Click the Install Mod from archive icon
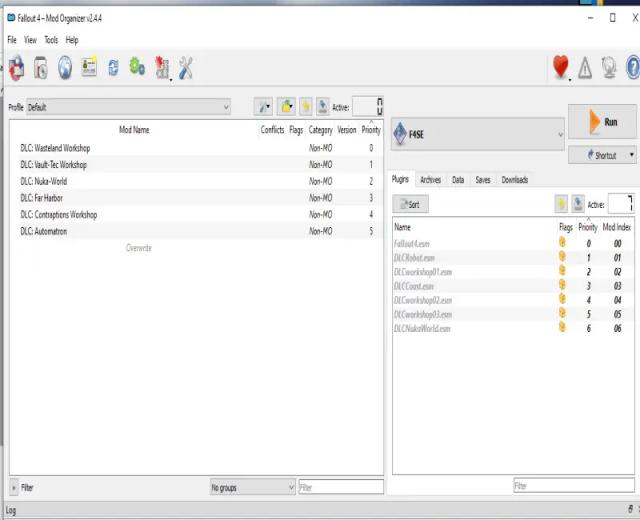Screen dimensions: 640x520 point(41,68)
